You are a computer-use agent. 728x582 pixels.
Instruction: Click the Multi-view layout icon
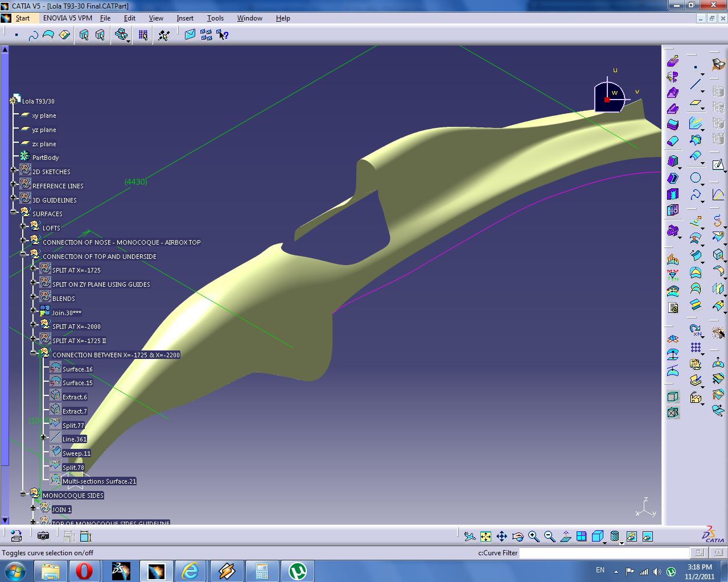click(x=581, y=536)
